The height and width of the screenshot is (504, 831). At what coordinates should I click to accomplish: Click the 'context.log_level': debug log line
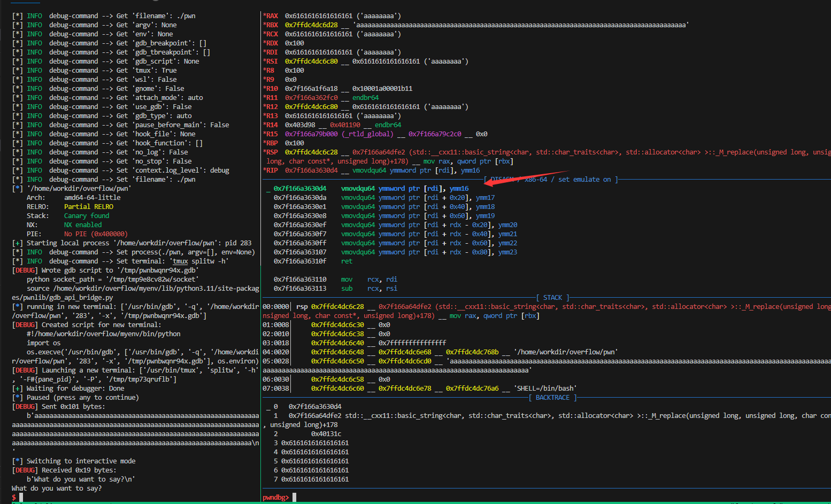pyautogui.click(x=120, y=170)
